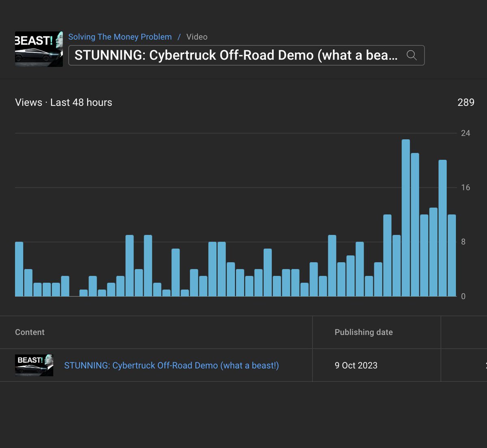
Task: Click the Views · Last 48 hours heading
Action: [64, 102]
